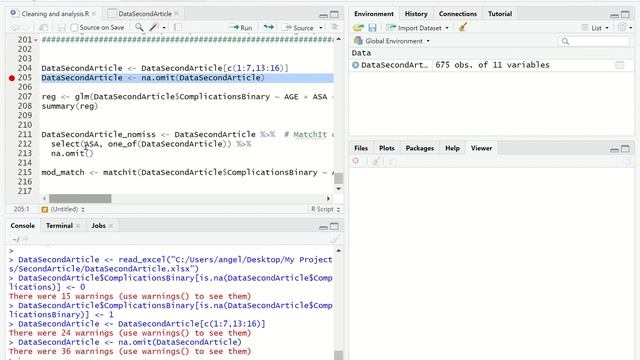This screenshot has width=640, height=360.
Task: Maximize the Console pane
Action: (334, 226)
